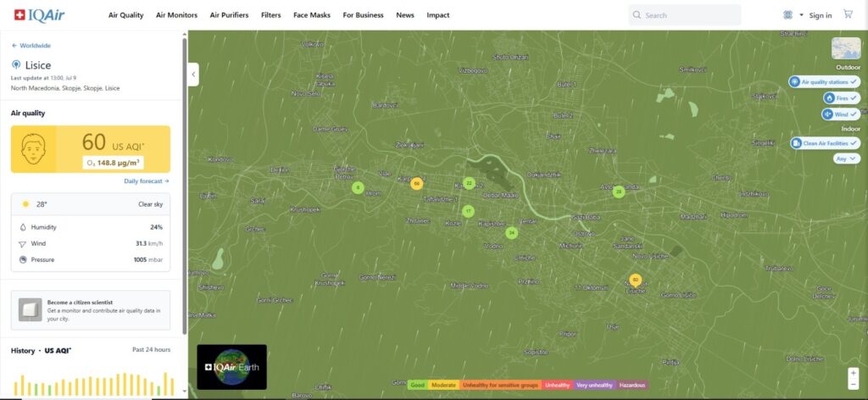The image size is (868, 400).
Task: Click the Moderate swatch in AQI legend
Action: pos(444,385)
